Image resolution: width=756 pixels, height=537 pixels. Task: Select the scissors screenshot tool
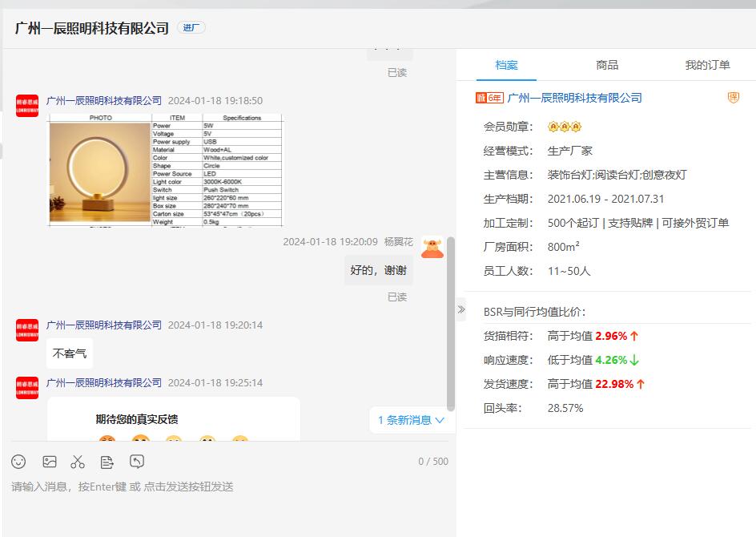click(x=78, y=462)
